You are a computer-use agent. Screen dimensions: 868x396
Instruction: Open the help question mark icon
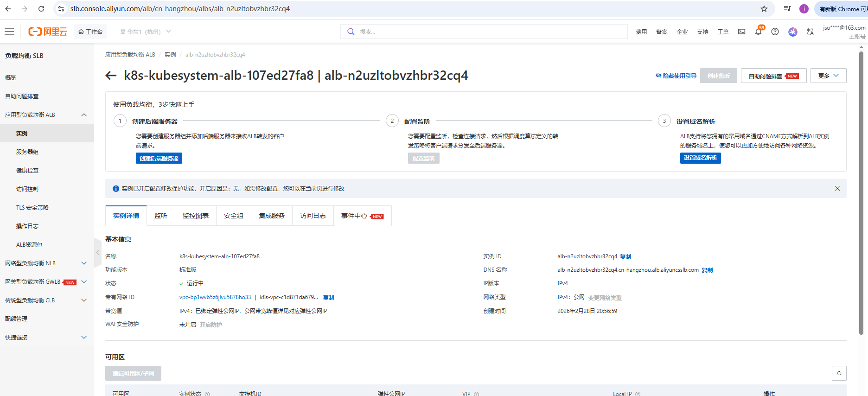pos(775,32)
